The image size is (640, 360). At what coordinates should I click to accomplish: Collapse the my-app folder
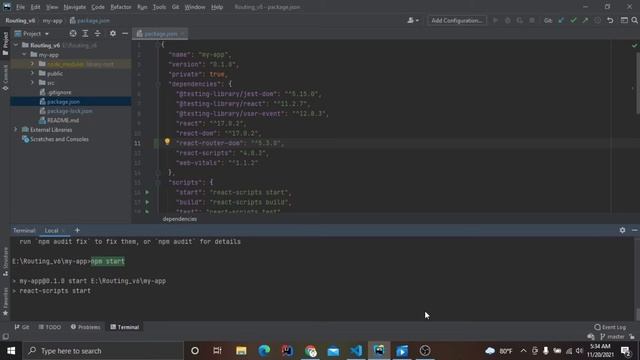(24, 54)
